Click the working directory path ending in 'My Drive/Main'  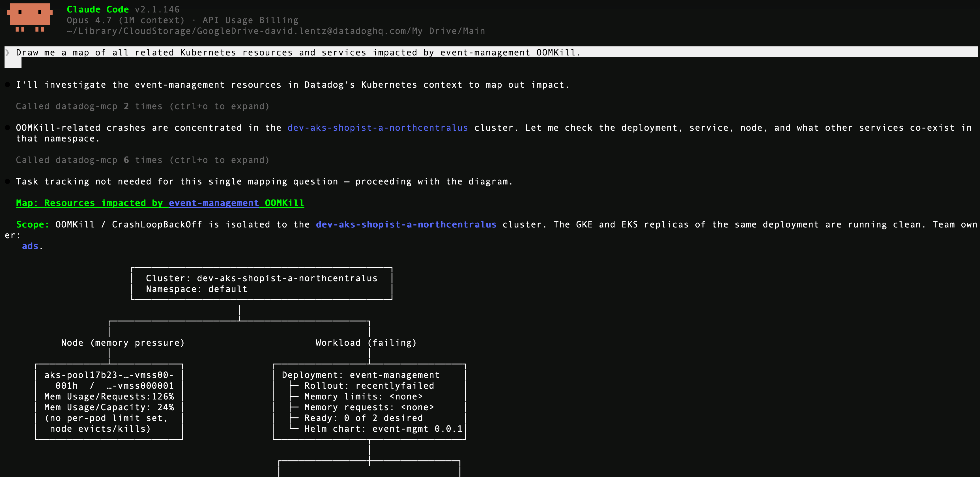coord(276,31)
